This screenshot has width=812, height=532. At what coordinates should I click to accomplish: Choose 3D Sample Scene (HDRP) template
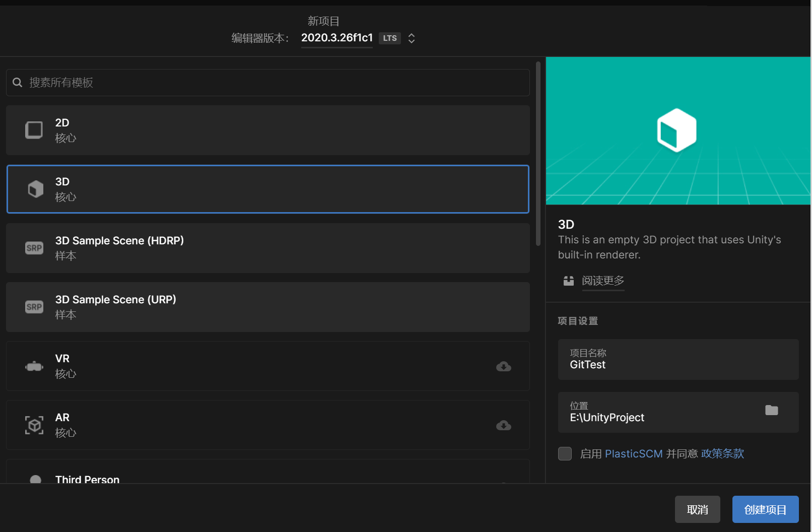(268, 248)
